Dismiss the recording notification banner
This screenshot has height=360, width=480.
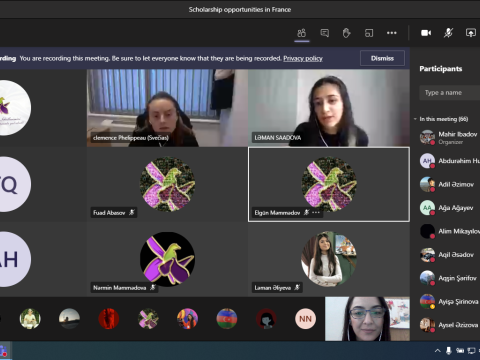pyautogui.click(x=382, y=58)
